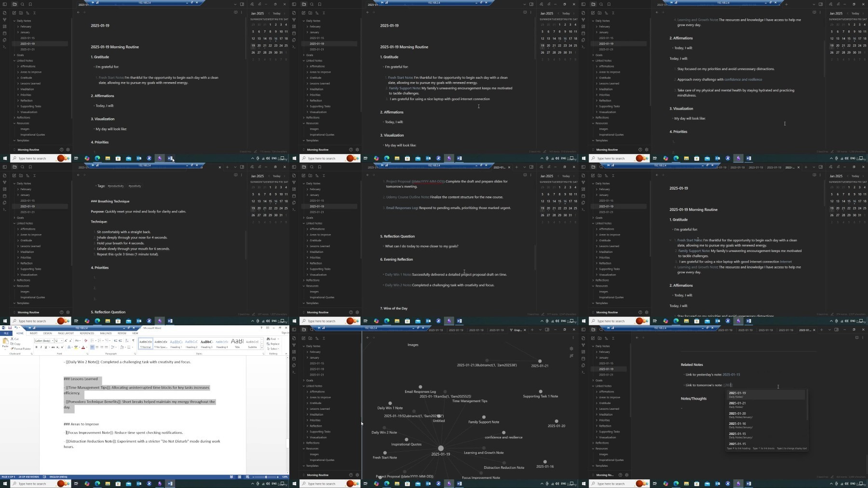Open the REVIEW tab in Word

coord(122,333)
